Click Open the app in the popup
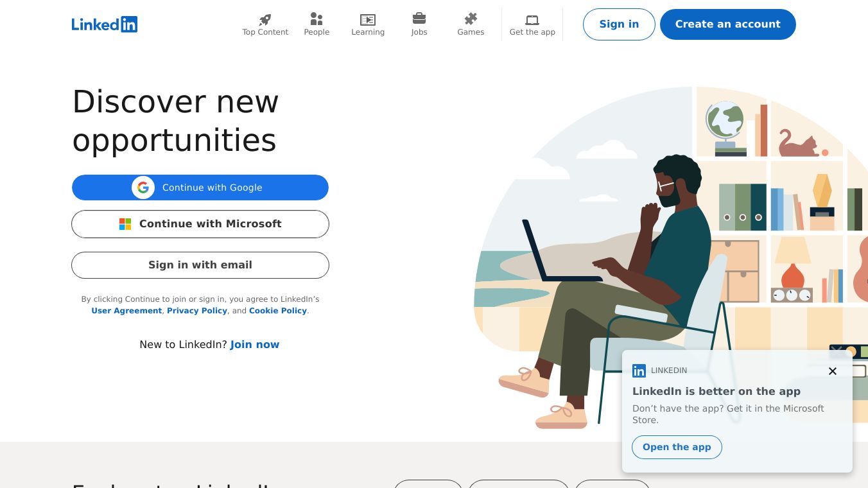This screenshot has width=868, height=488. pos(677,448)
